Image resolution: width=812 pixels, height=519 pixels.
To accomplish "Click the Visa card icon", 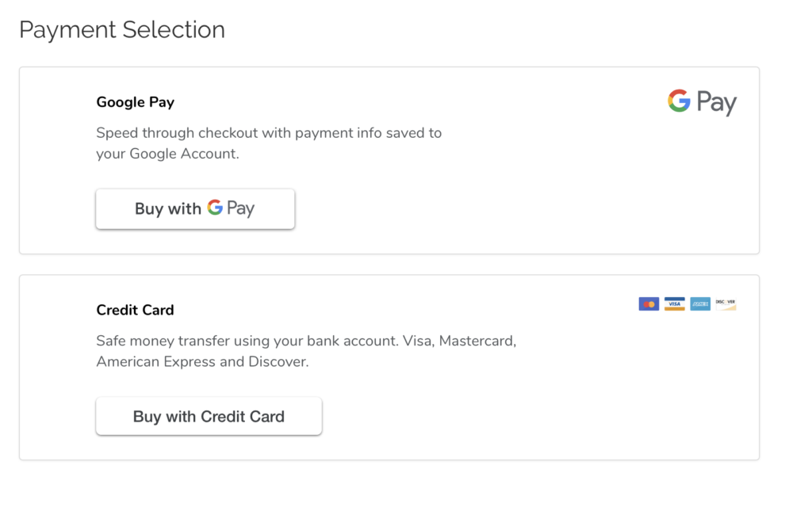I will coord(674,304).
